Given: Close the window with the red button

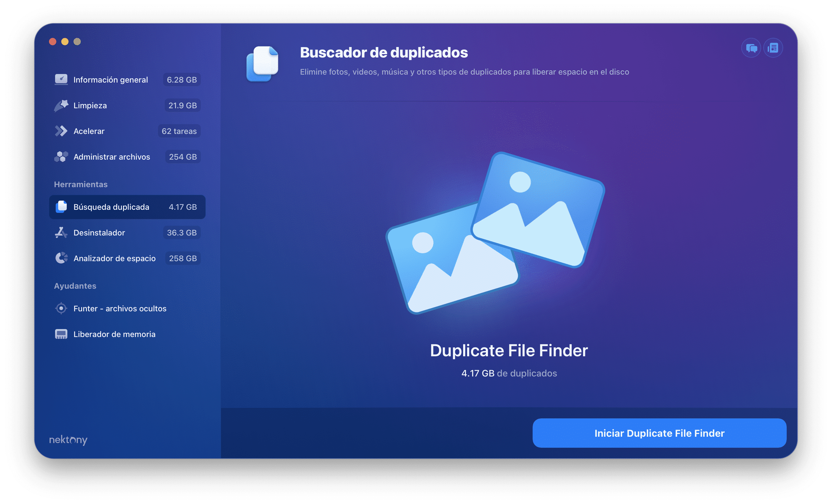Looking at the screenshot, I should (x=53, y=42).
